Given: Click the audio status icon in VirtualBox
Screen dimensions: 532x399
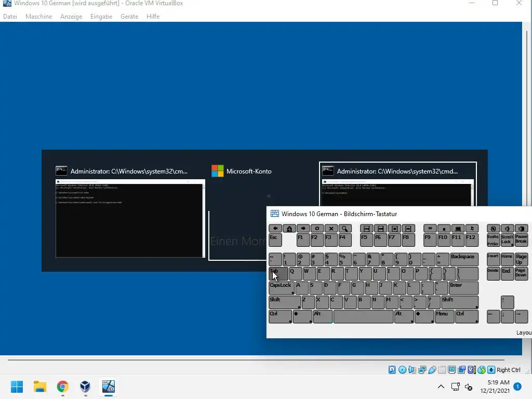Looking at the screenshot, I should point(412,370).
